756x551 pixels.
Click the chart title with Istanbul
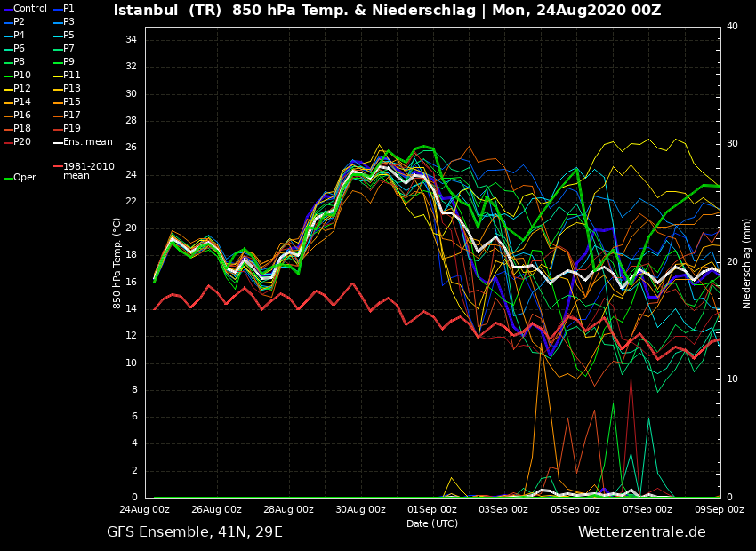[x=387, y=11]
